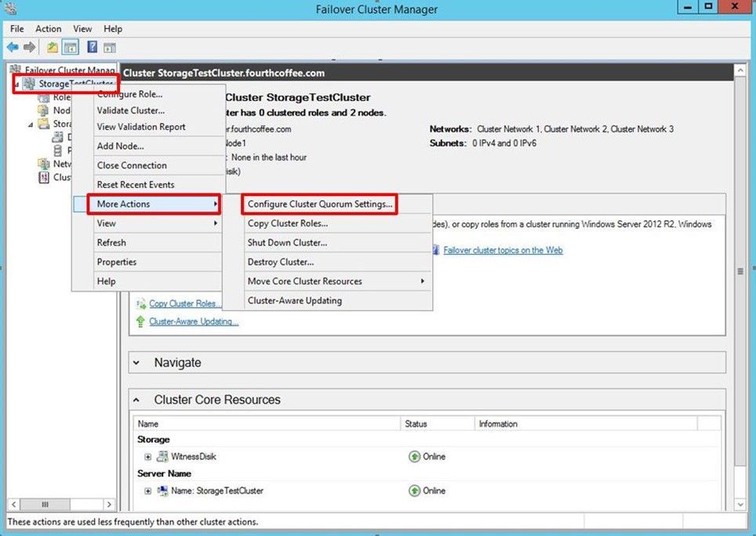
Task: Click the Failover cluster topics web icon
Action: click(x=435, y=249)
